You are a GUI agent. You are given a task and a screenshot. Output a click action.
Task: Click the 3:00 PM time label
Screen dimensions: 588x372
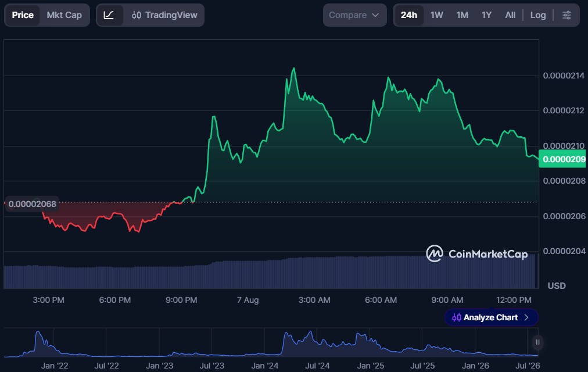[x=48, y=300]
